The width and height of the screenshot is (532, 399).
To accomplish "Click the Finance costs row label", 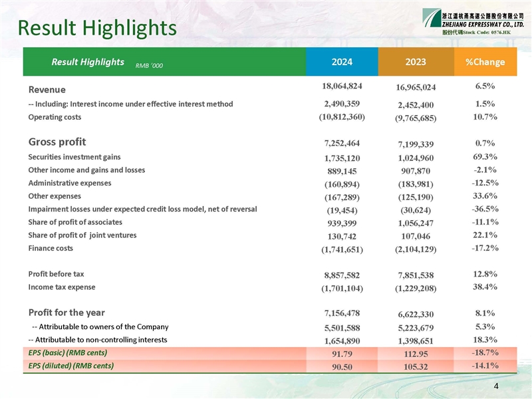I will [51, 248].
